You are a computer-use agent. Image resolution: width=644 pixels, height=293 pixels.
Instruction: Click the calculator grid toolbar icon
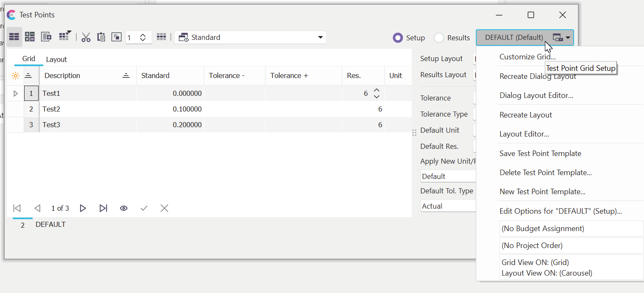(x=30, y=37)
